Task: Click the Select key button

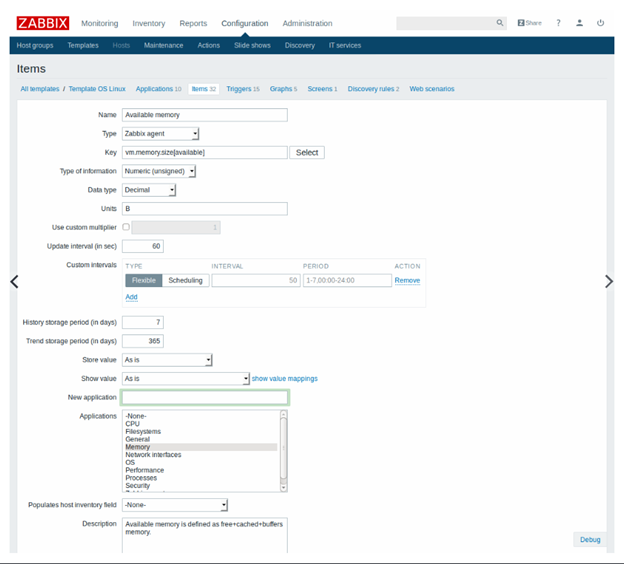Action: [x=307, y=152]
